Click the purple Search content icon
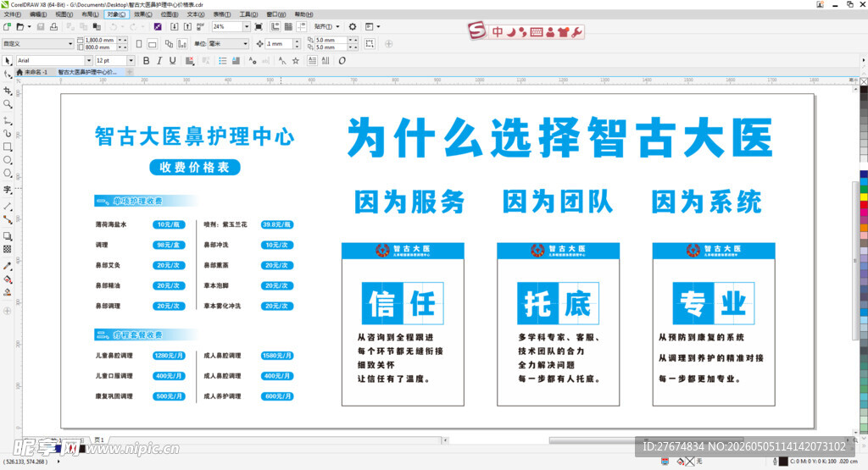Image resolution: width=868 pixels, height=470 pixels. [x=158, y=26]
